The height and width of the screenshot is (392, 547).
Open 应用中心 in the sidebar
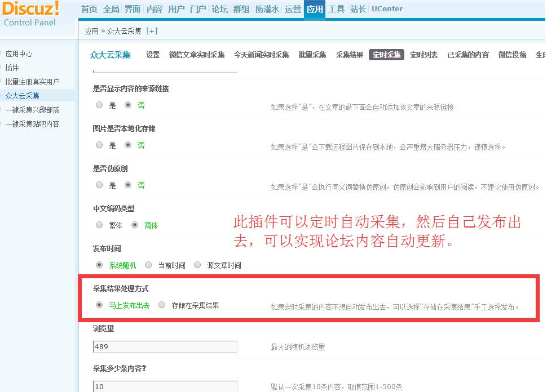tap(19, 54)
